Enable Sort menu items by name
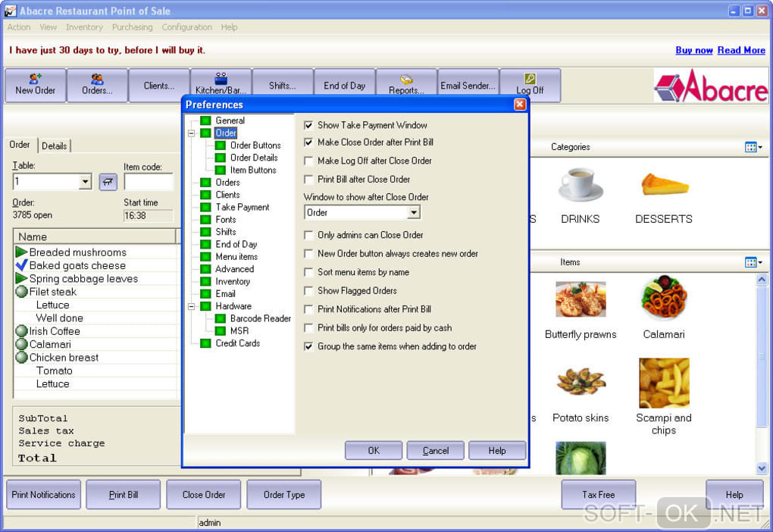Viewport: 773px width, 532px height. click(x=308, y=272)
